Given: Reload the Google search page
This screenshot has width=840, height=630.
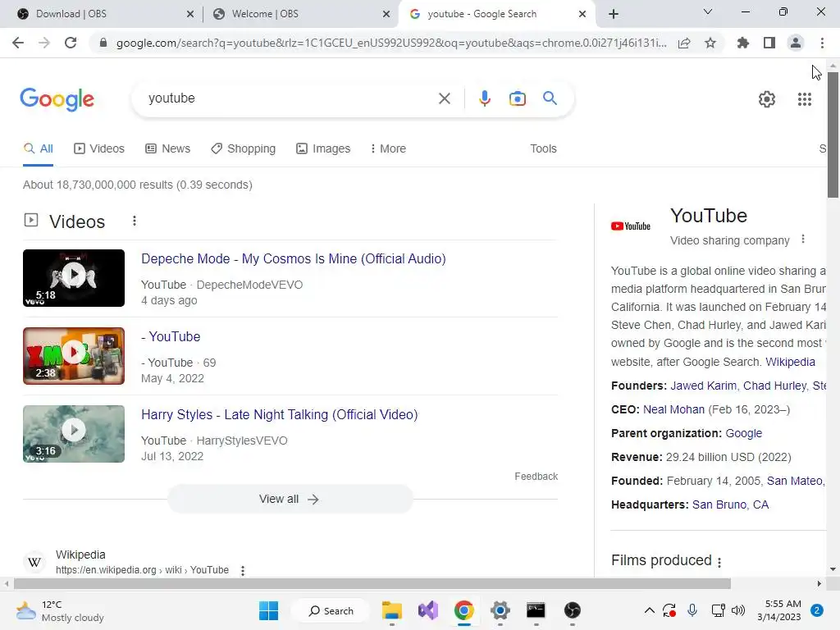Looking at the screenshot, I should [71, 43].
